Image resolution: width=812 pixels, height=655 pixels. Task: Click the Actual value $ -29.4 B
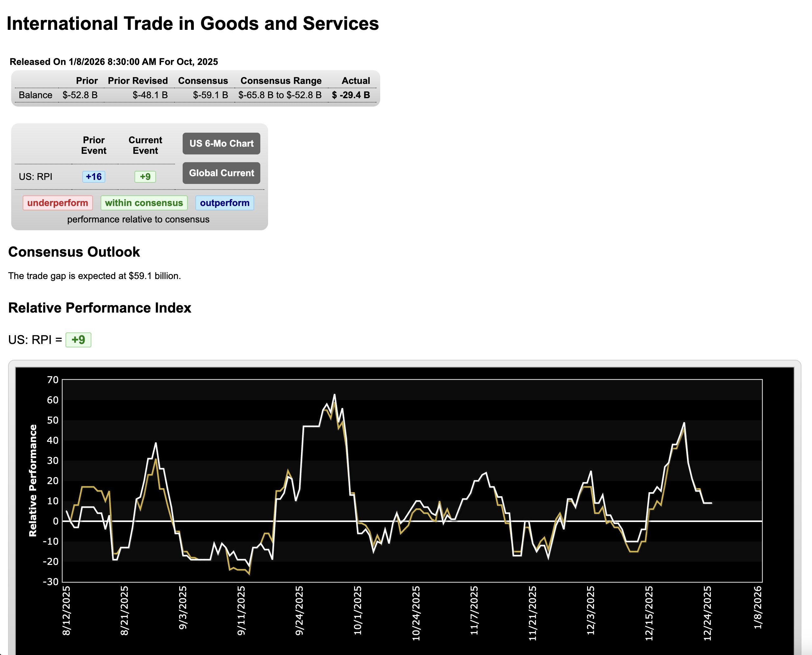click(x=351, y=95)
